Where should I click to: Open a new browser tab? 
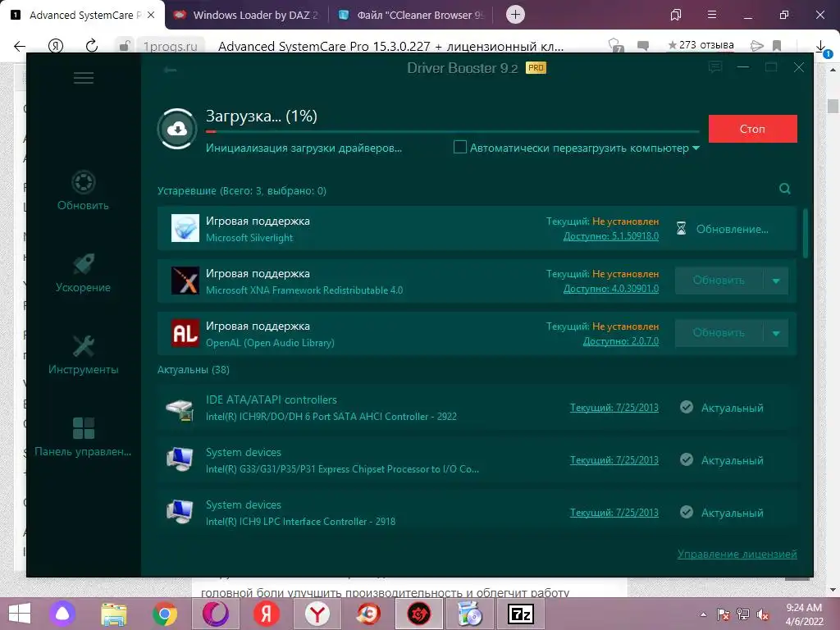tap(515, 15)
